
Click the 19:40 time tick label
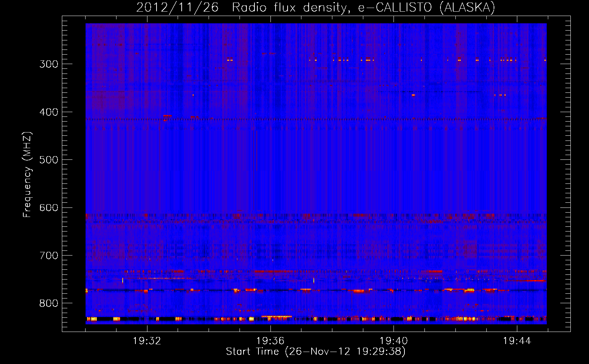pyautogui.click(x=394, y=341)
